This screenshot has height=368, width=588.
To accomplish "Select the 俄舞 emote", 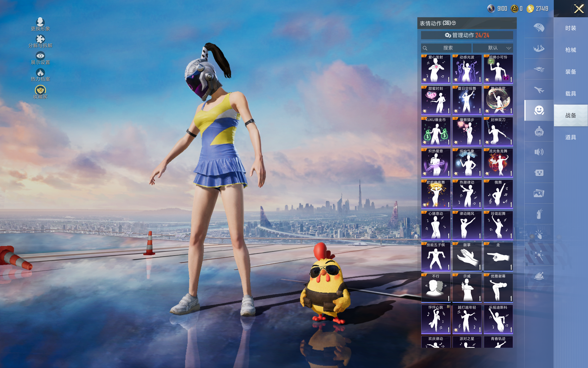I will point(498,194).
